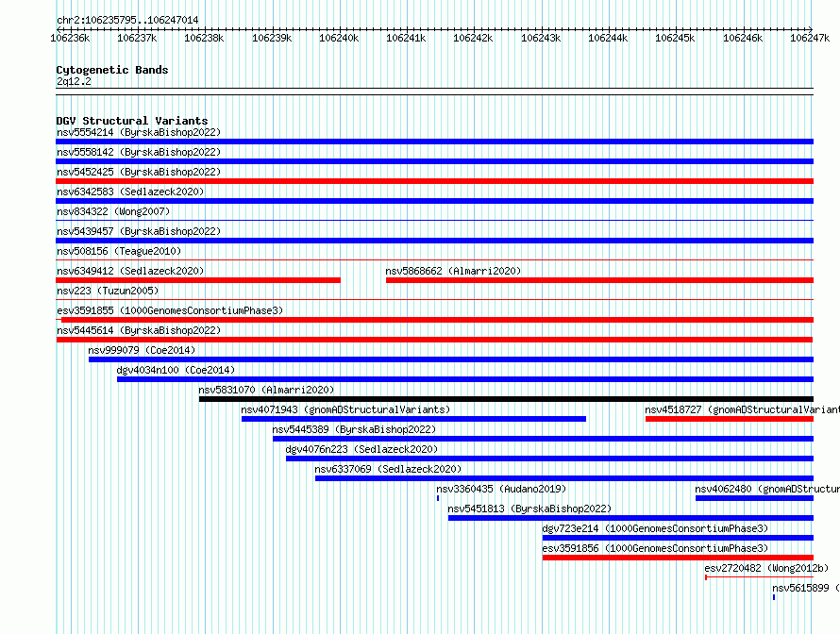Click the esv3591855 (1000GenomesConsortiumPhase3) label
The height and width of the screenshot is (634, 840).
point(170,310)
